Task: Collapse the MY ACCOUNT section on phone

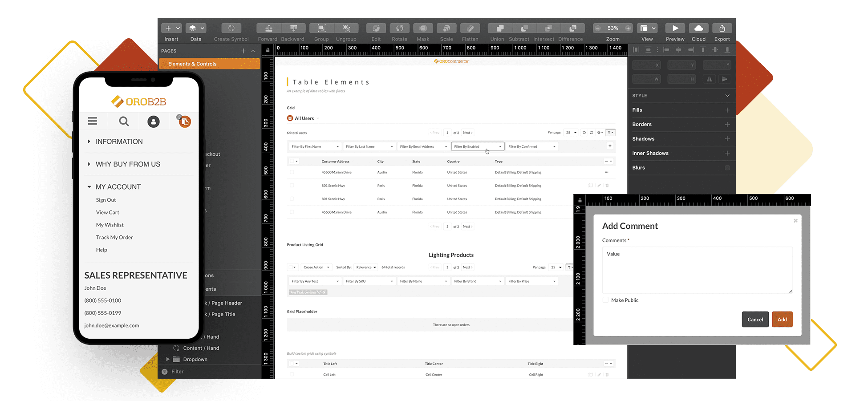Action: pos(89,187)
